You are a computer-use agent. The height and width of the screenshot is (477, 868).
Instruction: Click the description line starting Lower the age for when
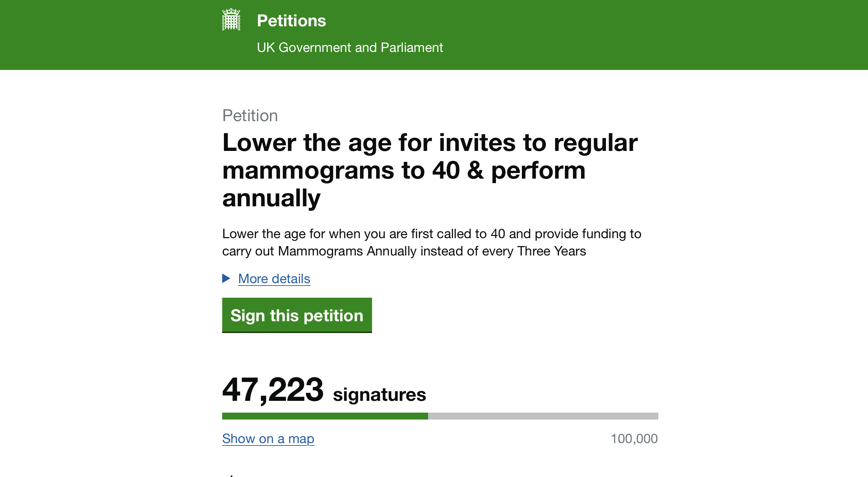(432, 234)
